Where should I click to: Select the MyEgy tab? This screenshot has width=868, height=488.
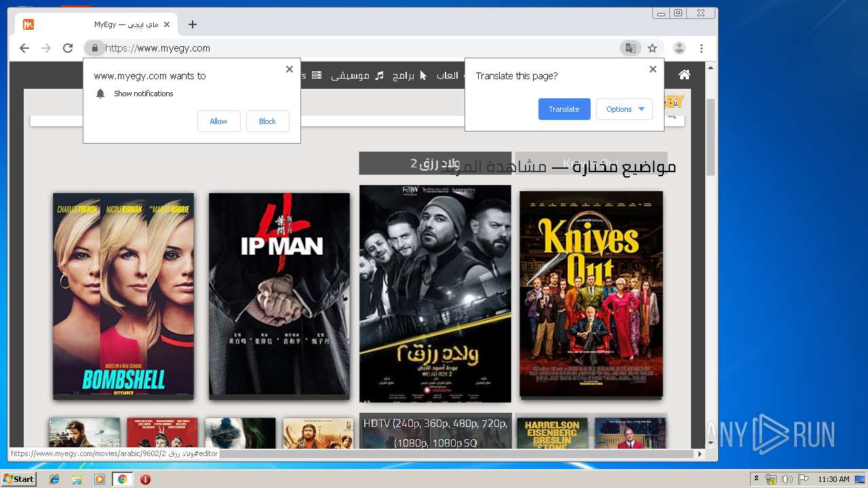point(96,24)
